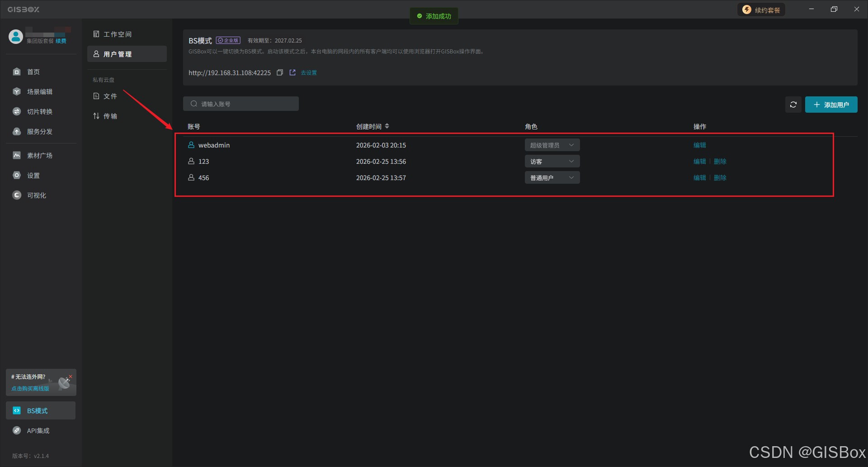Minimize the GISBox window
Viewport: 868px width, 467px height.
[x=811, y=9]
